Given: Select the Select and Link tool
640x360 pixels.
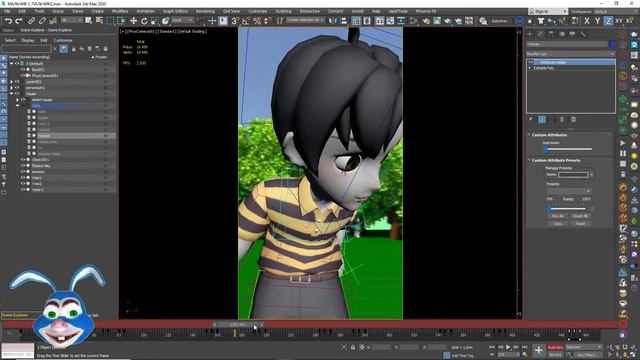Looking at the screenshot, I should click(x=31, y=20).
